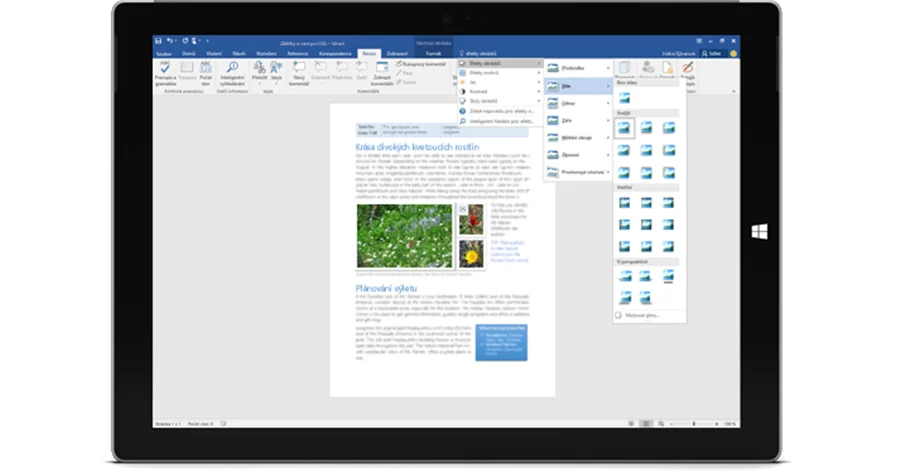Click the proofing status icon in the status bar
The image size is (900, 472).
pos(223,424)
